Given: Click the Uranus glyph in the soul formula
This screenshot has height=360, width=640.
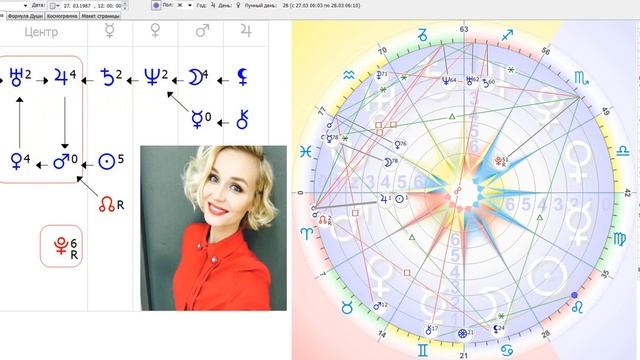Looking at the screenshot, I should pyautogui.click(x=17, y=78).
